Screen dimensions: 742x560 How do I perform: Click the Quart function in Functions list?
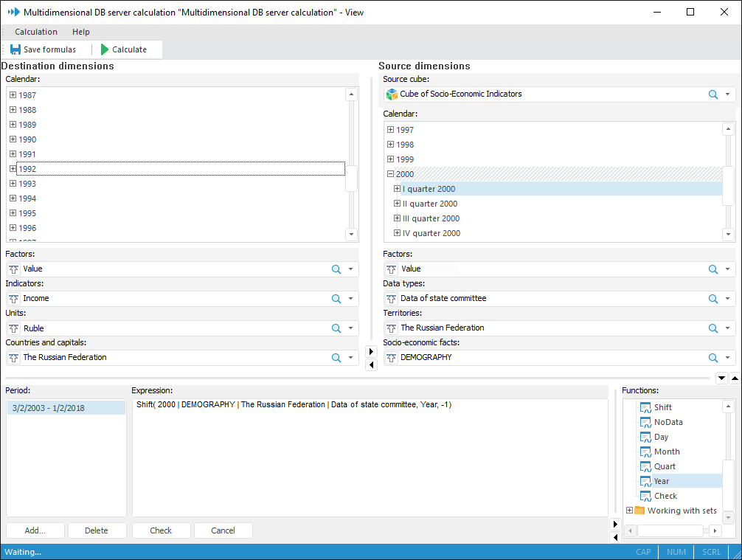click(x=664, y=466)
